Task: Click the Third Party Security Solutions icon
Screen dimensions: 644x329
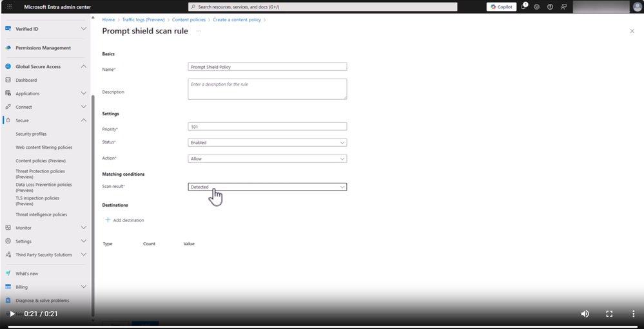Action: 8,255
